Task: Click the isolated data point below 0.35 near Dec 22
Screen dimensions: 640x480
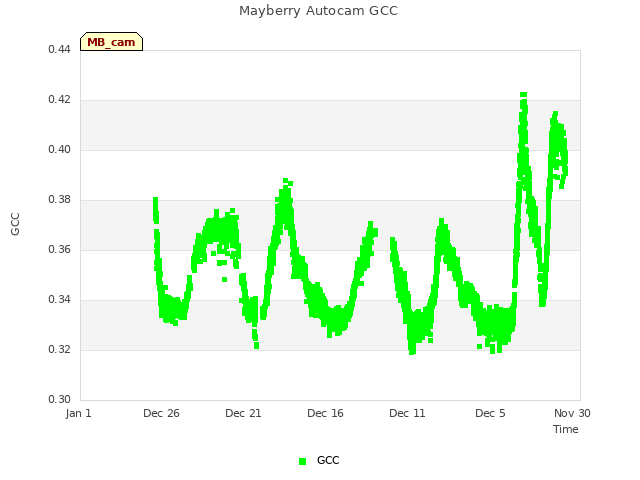Action: pos(224,280)
